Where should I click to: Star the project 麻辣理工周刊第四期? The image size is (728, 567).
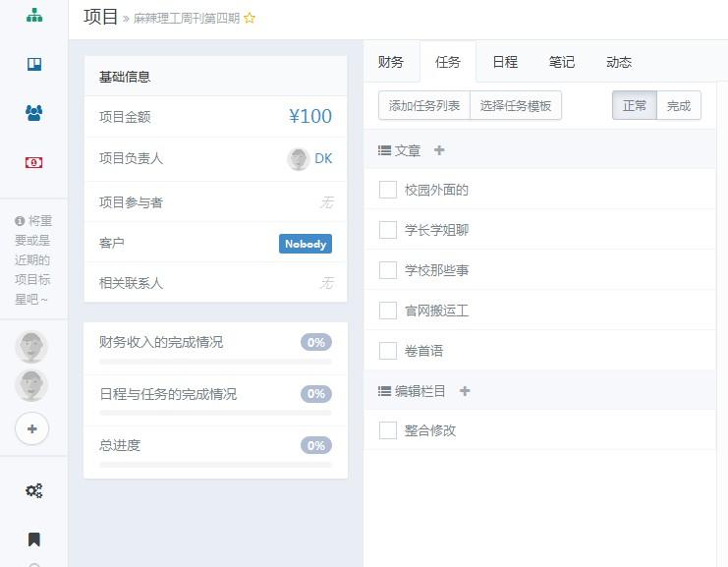coord(250,18)
